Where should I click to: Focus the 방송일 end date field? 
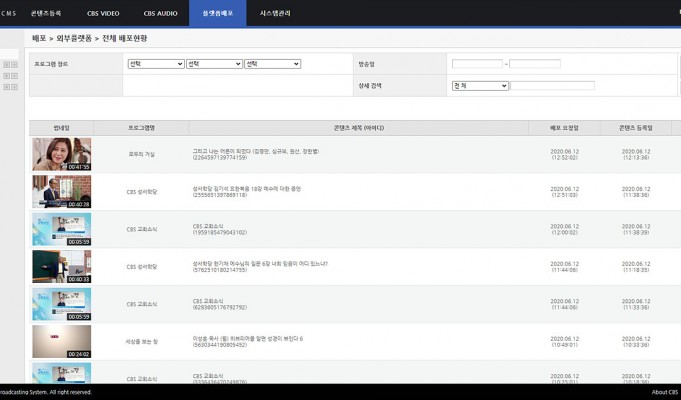click(x=535, y=64)
